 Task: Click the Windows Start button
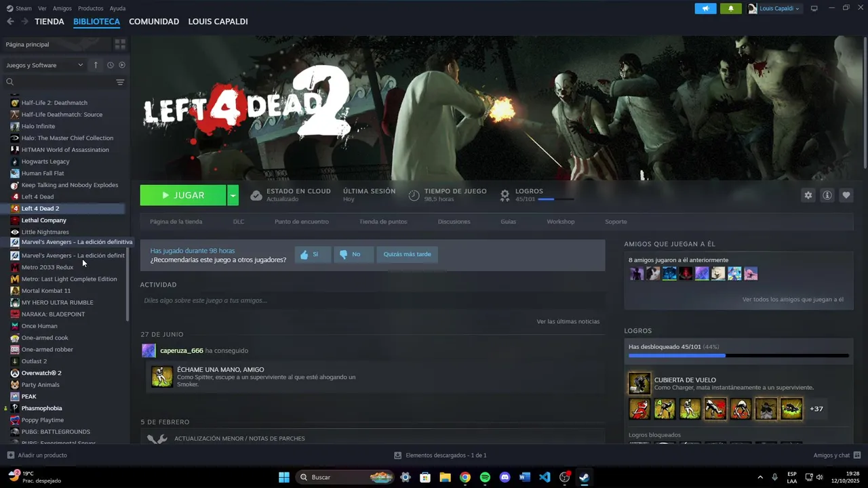pos(284,477)
